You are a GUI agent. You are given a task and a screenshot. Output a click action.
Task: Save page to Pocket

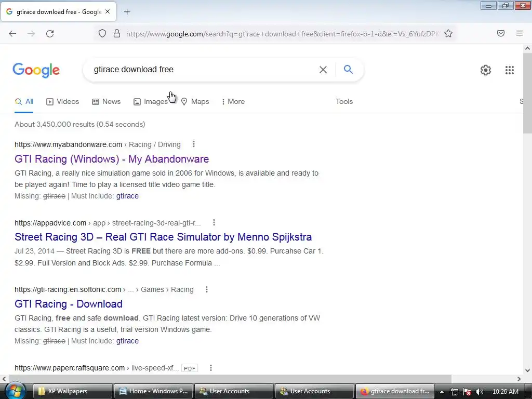coord(501,33)
